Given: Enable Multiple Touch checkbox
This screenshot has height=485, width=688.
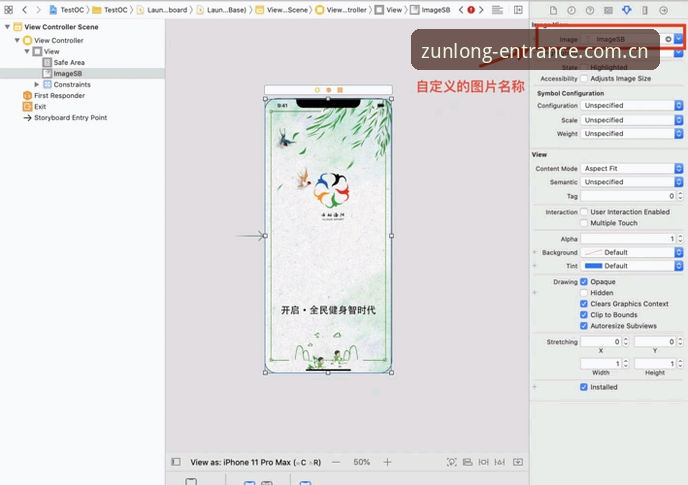Looking at the screenshot, I should tap(584, 223).
